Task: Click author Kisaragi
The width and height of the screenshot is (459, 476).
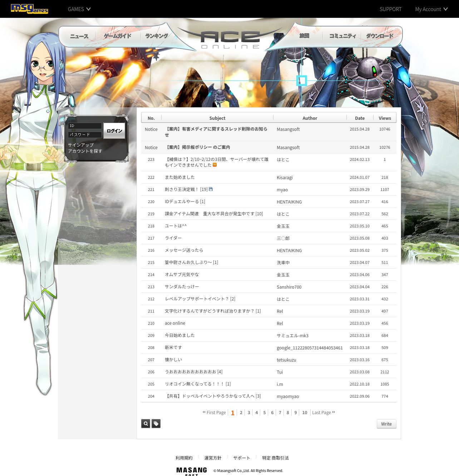Action: (x=285, y=178)
